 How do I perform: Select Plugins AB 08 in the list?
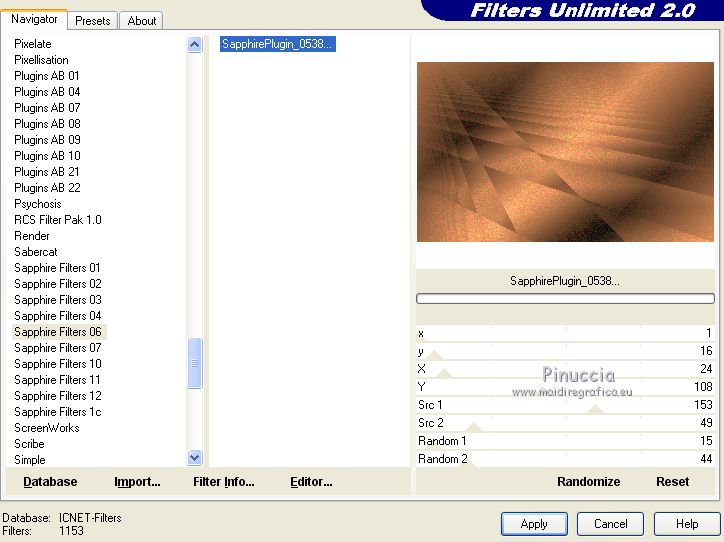[47, 124]
